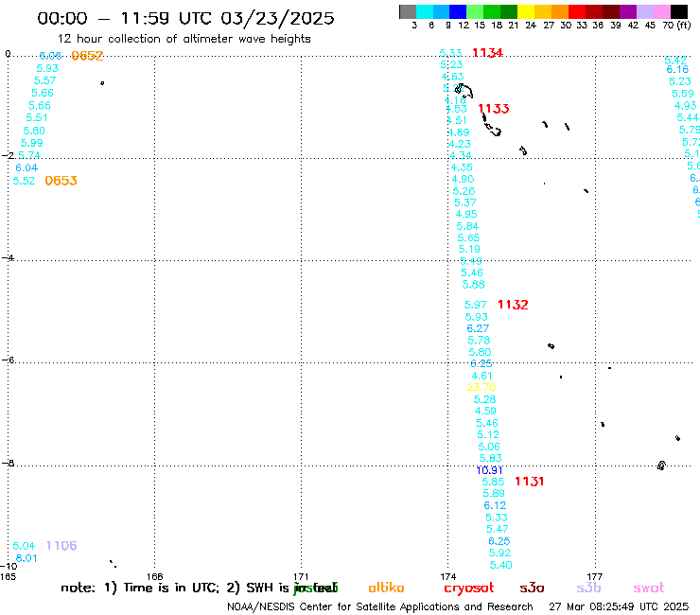Click the swot satellite legend label

click(649, 588)
